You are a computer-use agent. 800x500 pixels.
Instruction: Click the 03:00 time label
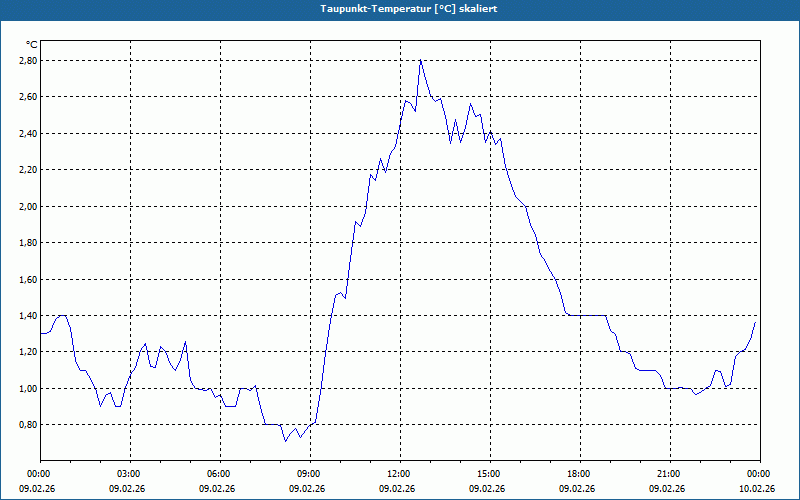pos(127,474)
